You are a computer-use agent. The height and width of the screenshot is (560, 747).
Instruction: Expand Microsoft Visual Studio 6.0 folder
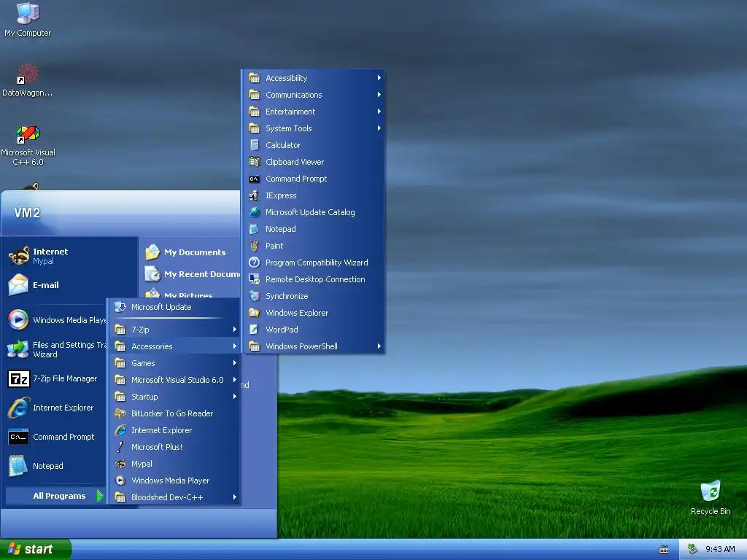(x=174, y=380)
